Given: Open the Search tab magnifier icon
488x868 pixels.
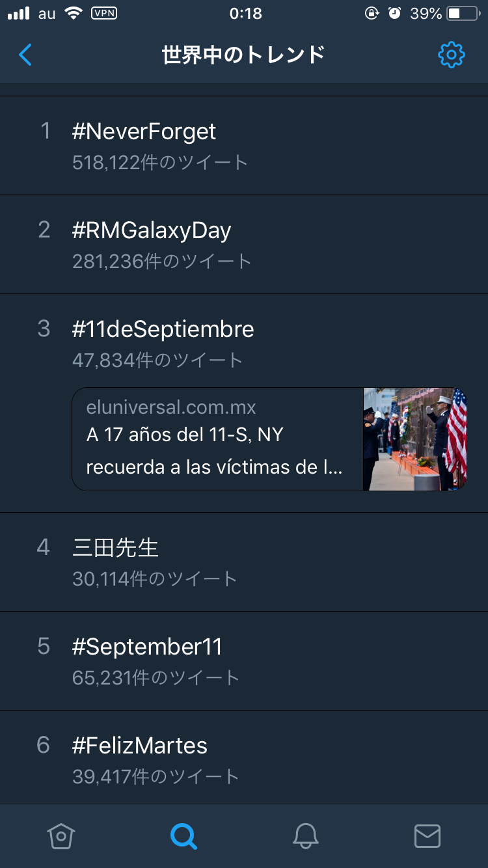Looking at the screenshot, I should [183, 835].
